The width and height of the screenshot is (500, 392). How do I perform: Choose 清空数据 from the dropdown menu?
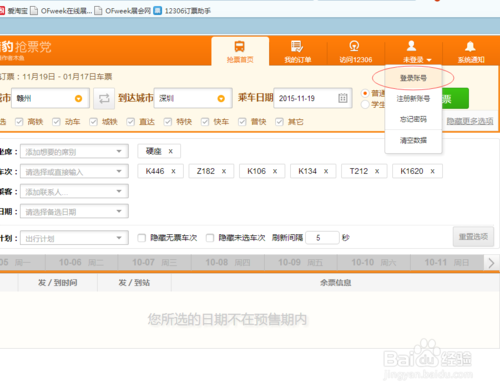(413, 140)
